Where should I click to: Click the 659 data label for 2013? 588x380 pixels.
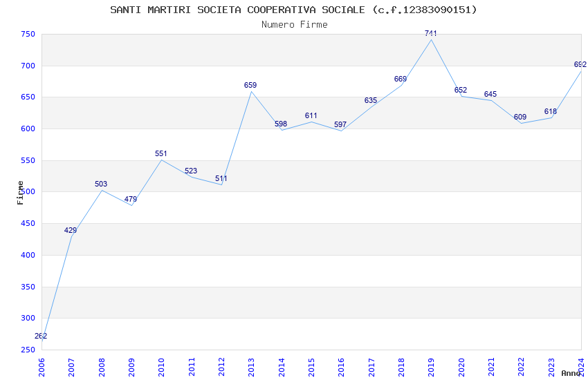(x=250, y=85)
